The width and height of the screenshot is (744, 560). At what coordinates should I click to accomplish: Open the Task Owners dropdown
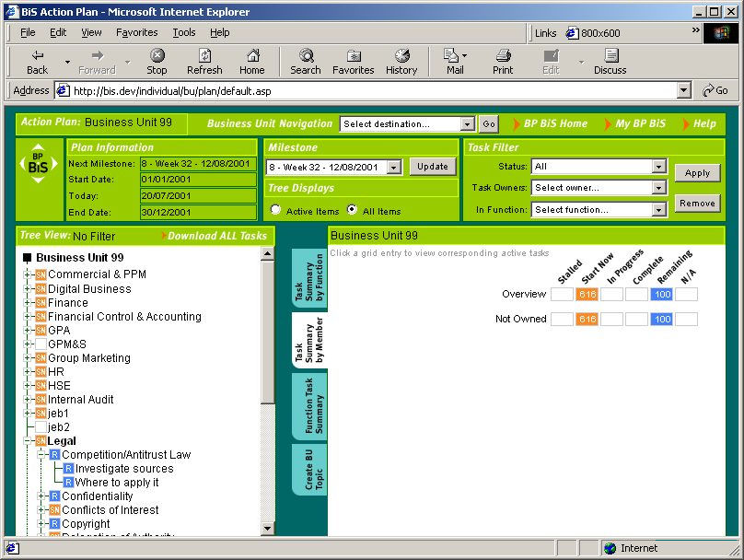click(x=599, y=188)
